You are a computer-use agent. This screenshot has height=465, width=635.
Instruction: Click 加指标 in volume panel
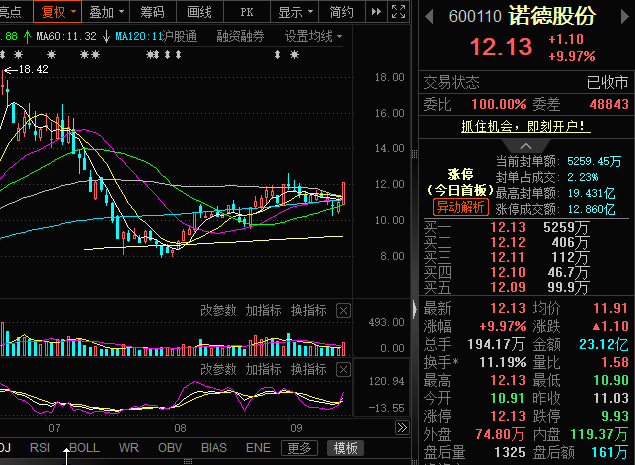click(x=263, y=311)
